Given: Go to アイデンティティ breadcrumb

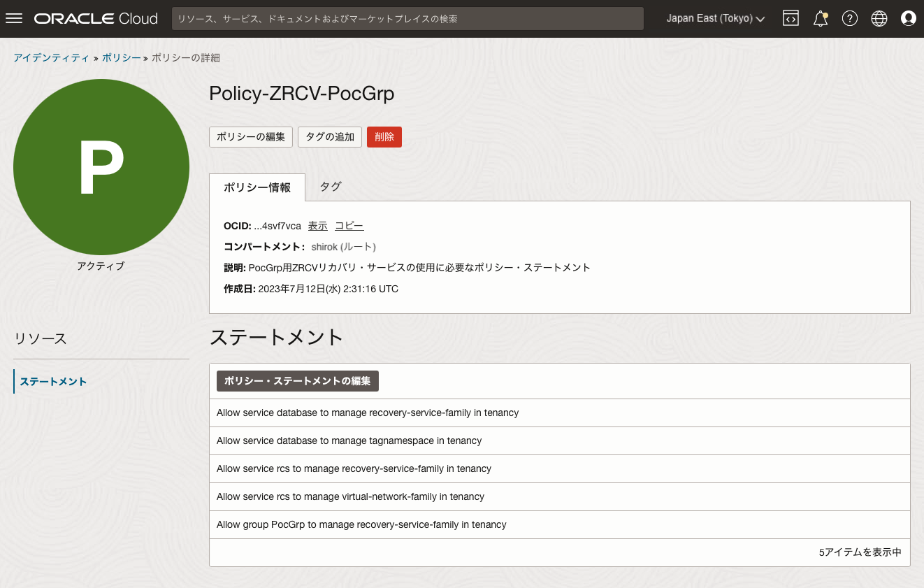Looking at the screenshot, I should tap(51, 58).
